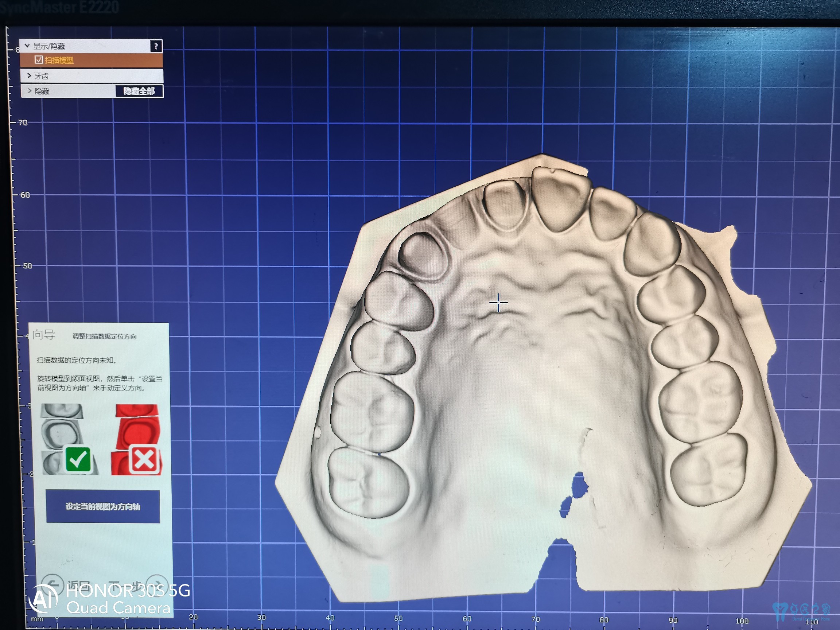
Task: Click the 调整扫描数据定位方向 heading
Action: click(x=104, y=336)
